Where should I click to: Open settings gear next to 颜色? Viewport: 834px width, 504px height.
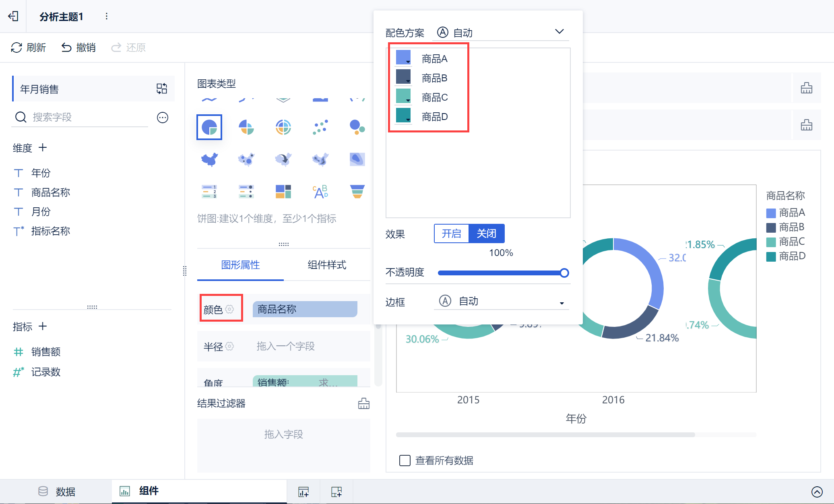click(x=229, y=309)
